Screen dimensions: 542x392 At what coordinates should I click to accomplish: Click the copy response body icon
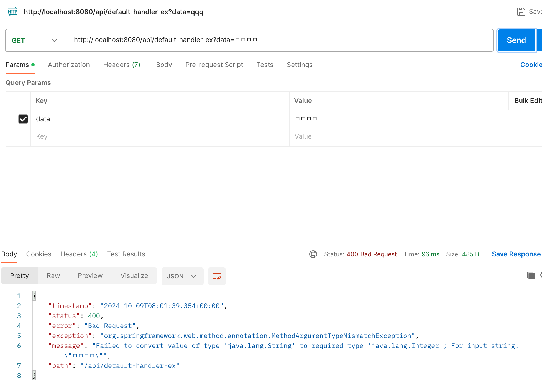(531, 275)
